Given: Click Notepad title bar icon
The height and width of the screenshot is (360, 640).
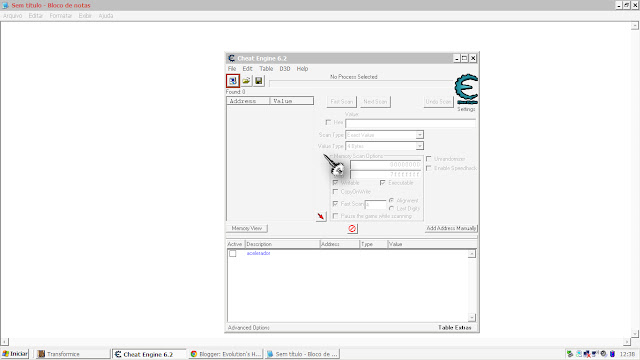Looking at the screenshot, I should click(x=5, y=5).
